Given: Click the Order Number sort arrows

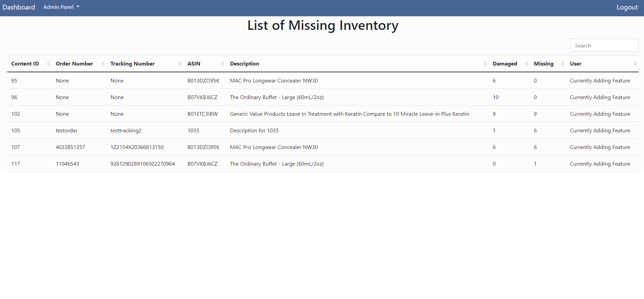Looking at the screenshot, I should click(103, 63).
